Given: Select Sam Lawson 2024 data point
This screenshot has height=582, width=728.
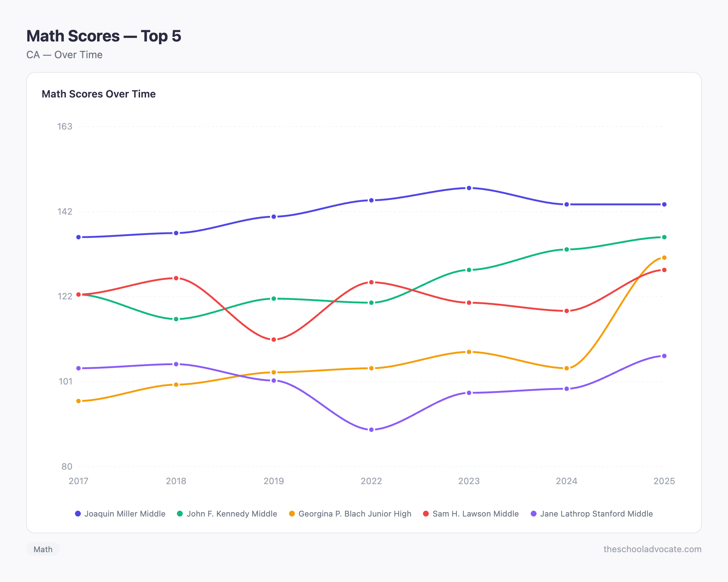Looking at the screenshot, I should pyautogui.click(x=566, y=311).
